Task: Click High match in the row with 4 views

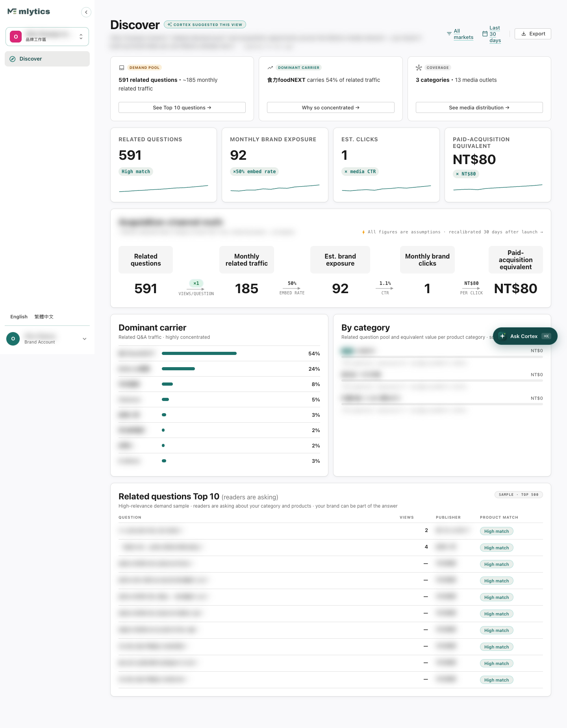Action: tap(497, 548)
